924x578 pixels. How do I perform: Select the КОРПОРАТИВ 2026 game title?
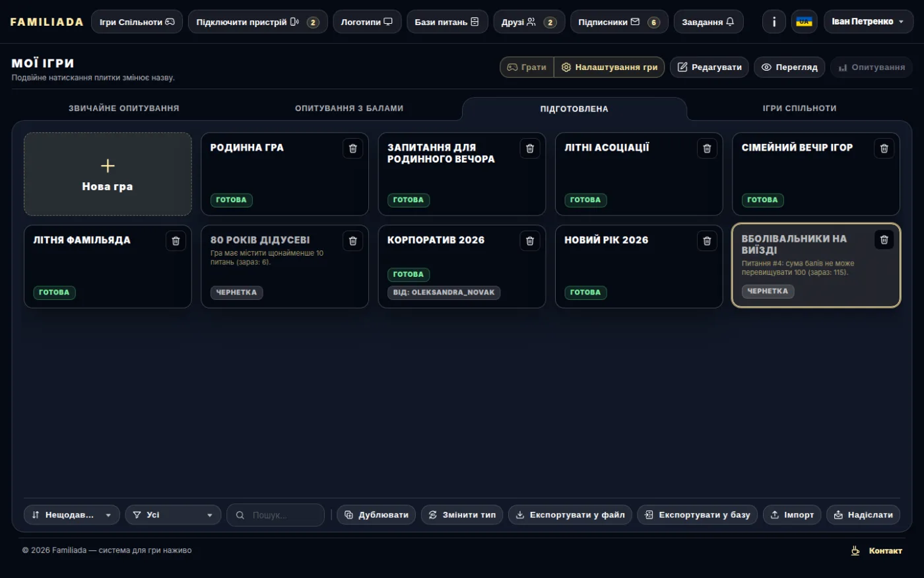pyautogui.click(x=436, y=240)
